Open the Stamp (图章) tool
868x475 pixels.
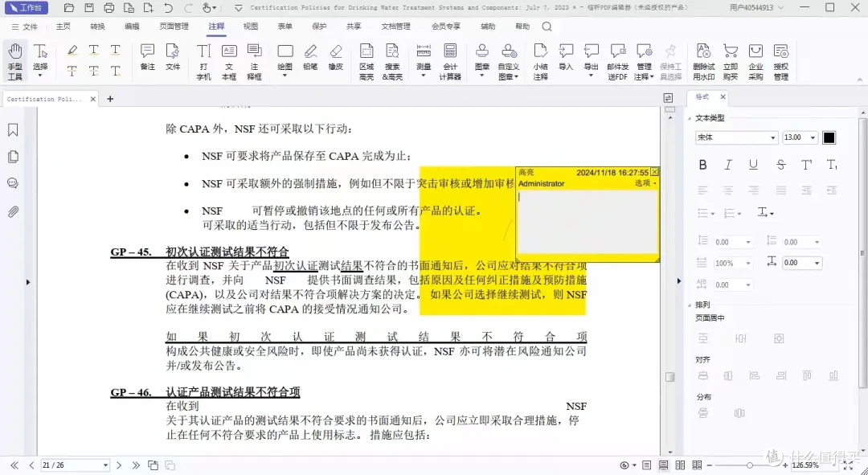click(482, 61)
